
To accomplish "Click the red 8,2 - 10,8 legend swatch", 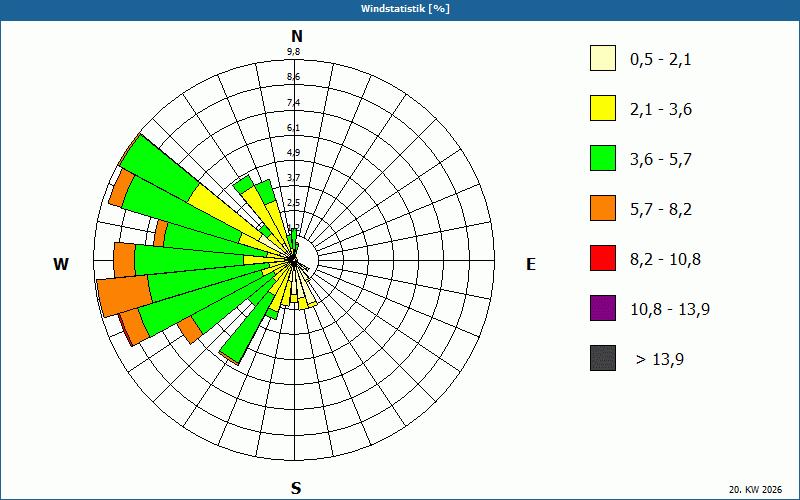I will (x=603, y=258).
